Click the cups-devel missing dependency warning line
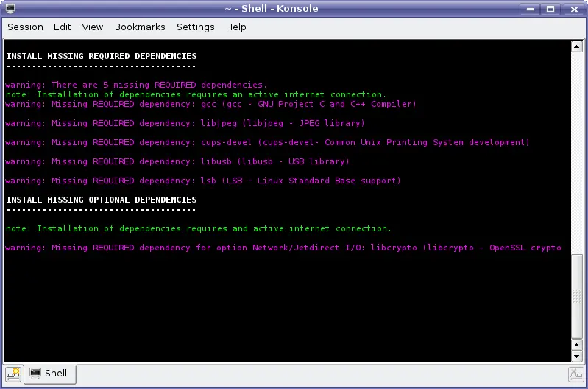Viewport: 588px width, 389px height. point(267,142)
